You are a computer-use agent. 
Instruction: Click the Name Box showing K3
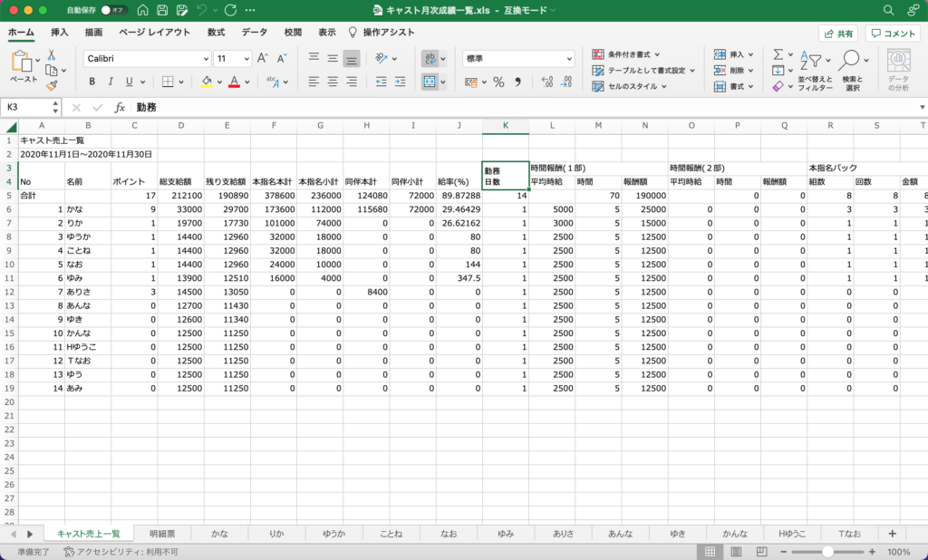pyautogui.click(x=31, y=107)
